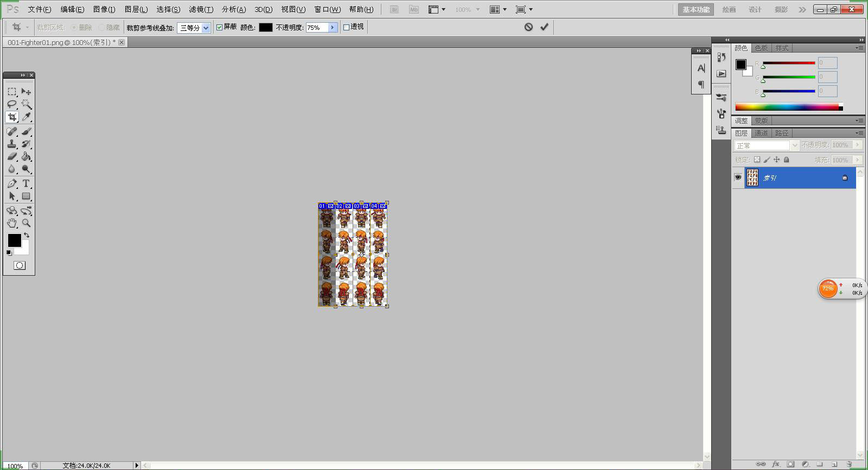Select the Rectangular Marquee tool
Image resolution: width=868 pixels, height=470 pixels.
(x=12, y=92)
